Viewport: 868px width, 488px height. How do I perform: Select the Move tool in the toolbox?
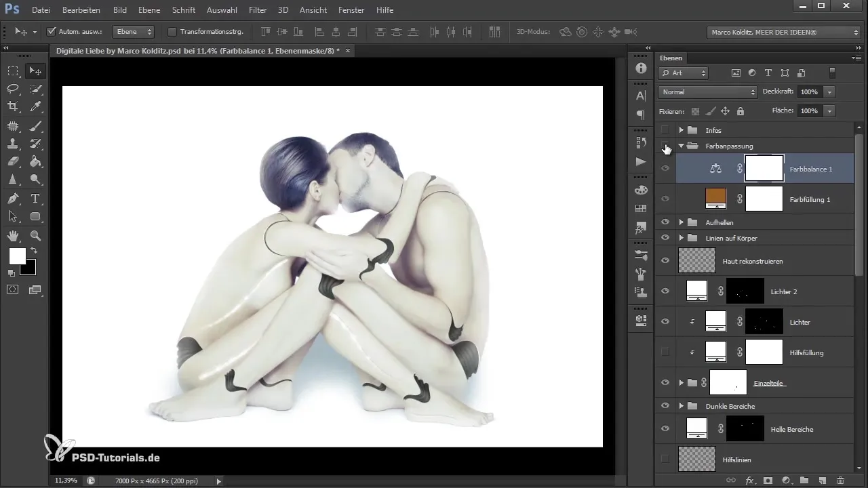click(x=35, y=70)
